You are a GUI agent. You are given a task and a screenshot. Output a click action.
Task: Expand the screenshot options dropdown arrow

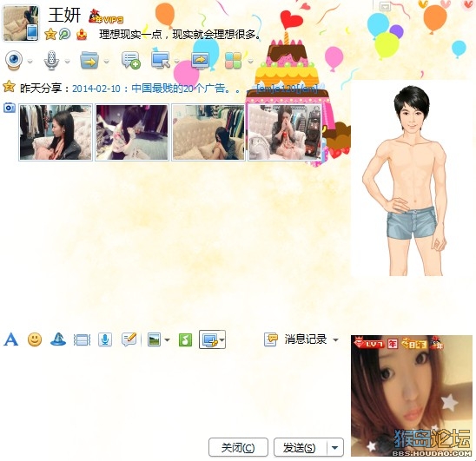[221, 340]
